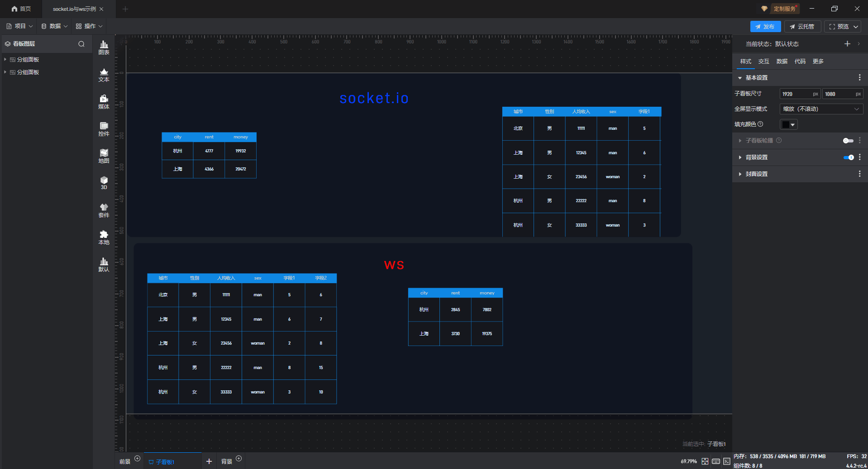Open the 全屏显示模式 dropdown

[821, 109]
